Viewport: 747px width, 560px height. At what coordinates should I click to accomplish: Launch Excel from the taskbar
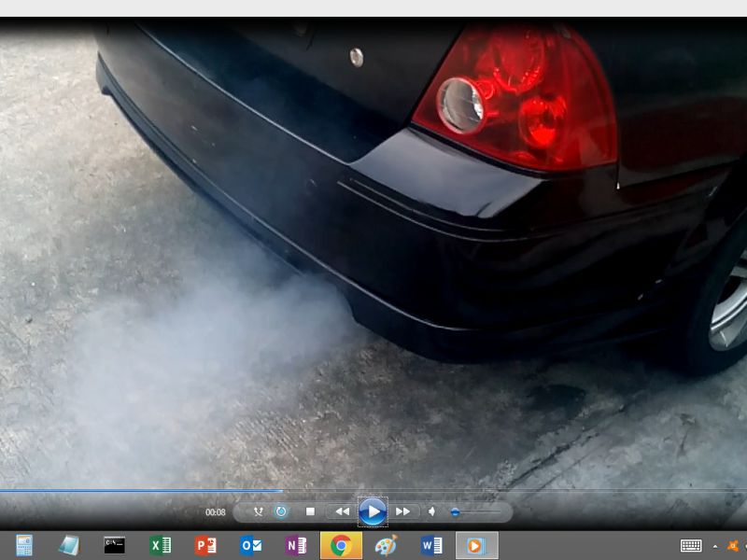pos(161,546)
